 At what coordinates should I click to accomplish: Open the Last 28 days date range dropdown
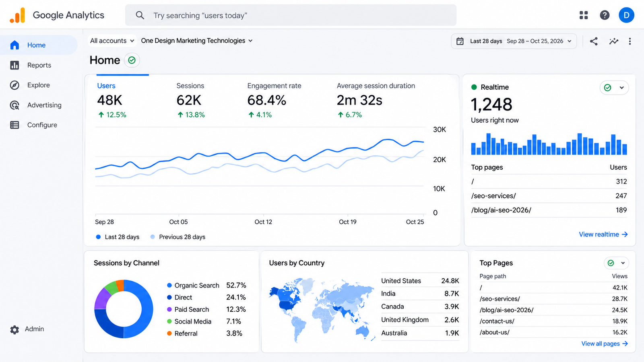click(514, 41)
